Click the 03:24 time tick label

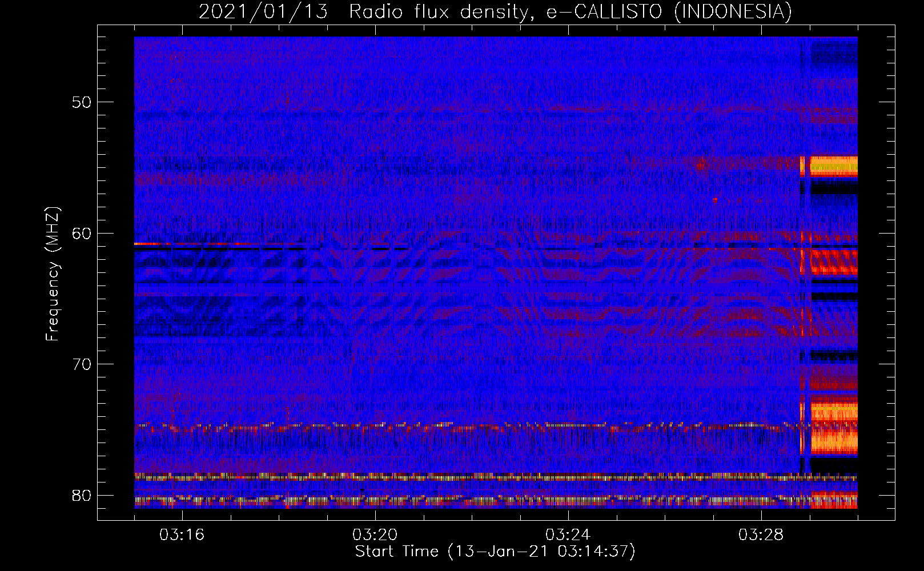[568, 535]
